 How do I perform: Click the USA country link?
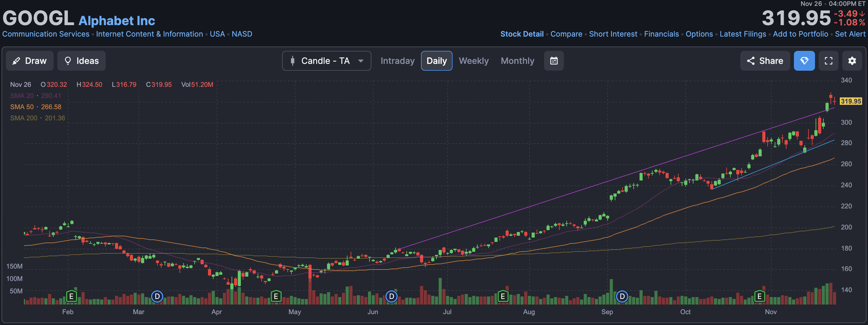tap(217, 34)
